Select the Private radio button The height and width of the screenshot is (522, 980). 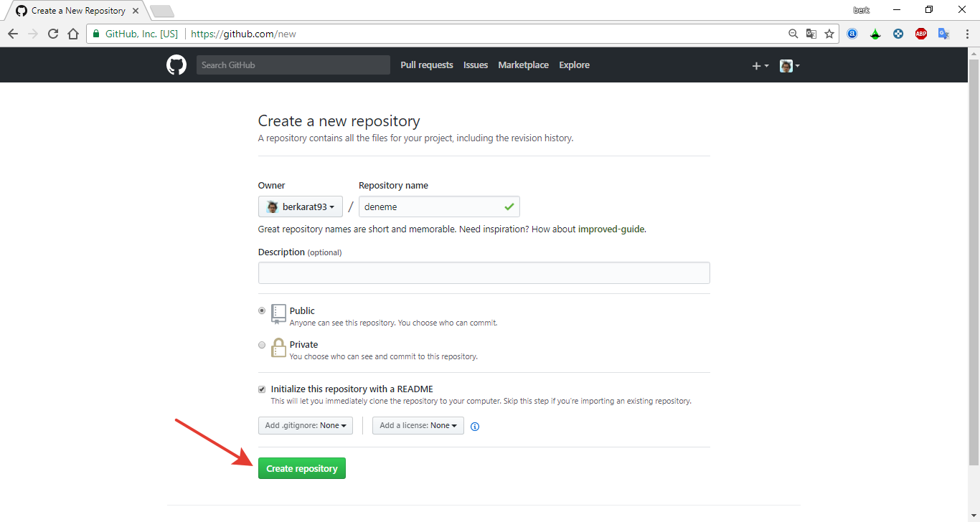tap(262, 345)
